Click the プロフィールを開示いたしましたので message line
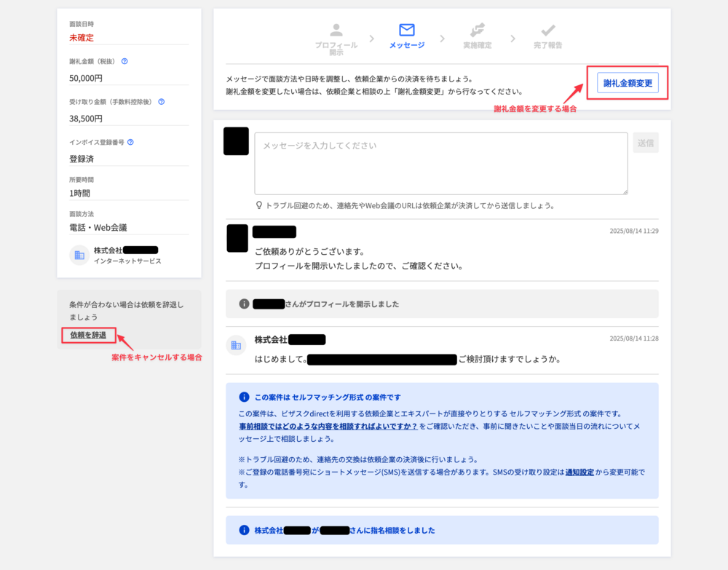This screenshot has height=570, width=728. pos(358,266)
